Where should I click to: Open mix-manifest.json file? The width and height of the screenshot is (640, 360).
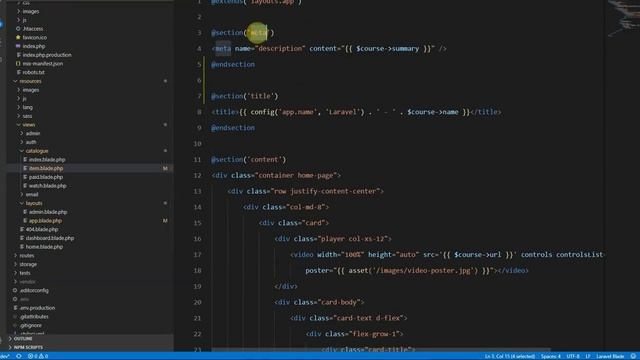[x=43, y=64]
